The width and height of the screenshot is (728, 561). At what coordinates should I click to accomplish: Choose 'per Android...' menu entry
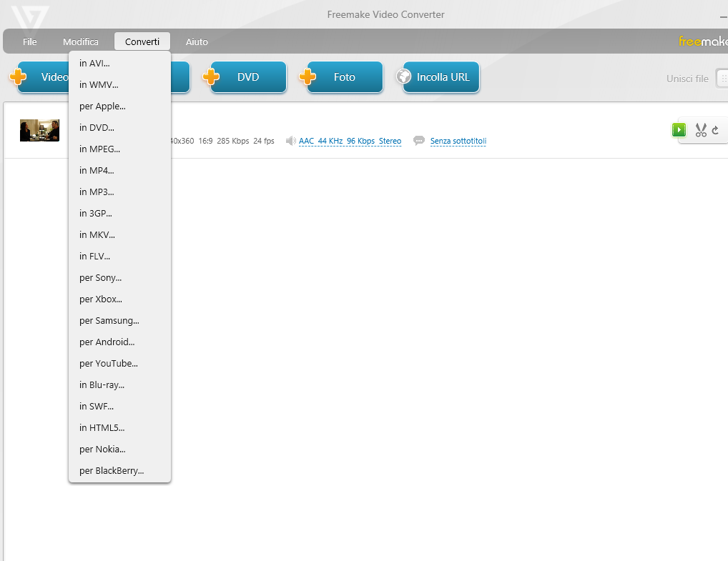tap(120, 342)
